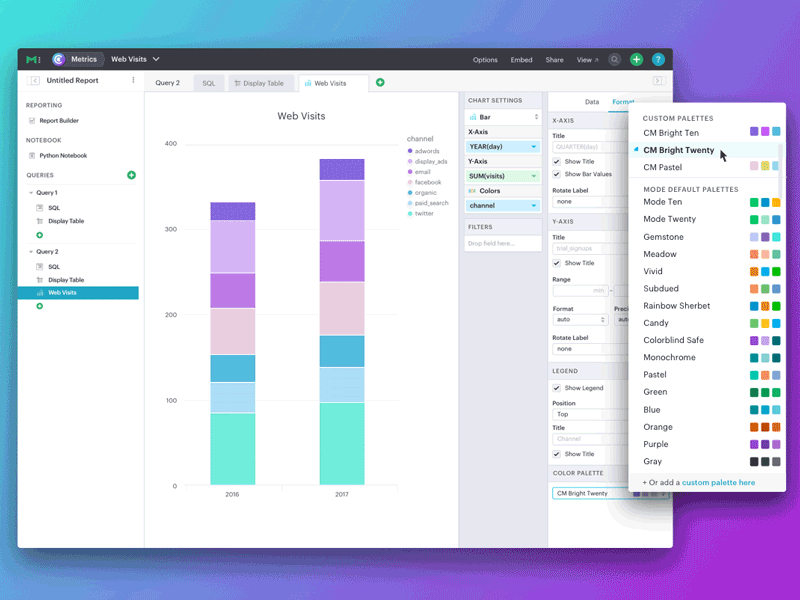Toggle Y-Axis Show Title checkbox
Image resolution: width=800 pixels, height=600 pixels.
tap(557, 263)
